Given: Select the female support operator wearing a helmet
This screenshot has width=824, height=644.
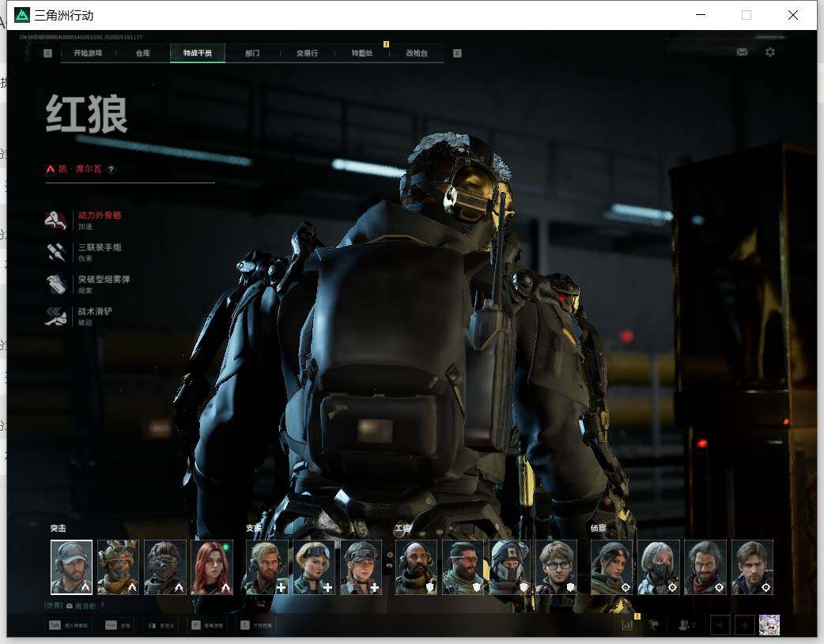Looking at the screenshot, I should pyautogui.click(x=361, y=567).
